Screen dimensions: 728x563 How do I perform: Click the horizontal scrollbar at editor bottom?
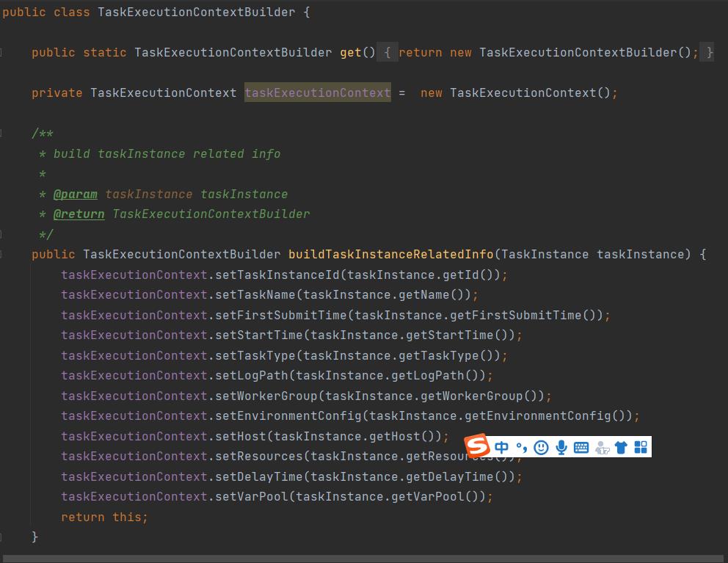pyautogui.click(x=363, y=559)
